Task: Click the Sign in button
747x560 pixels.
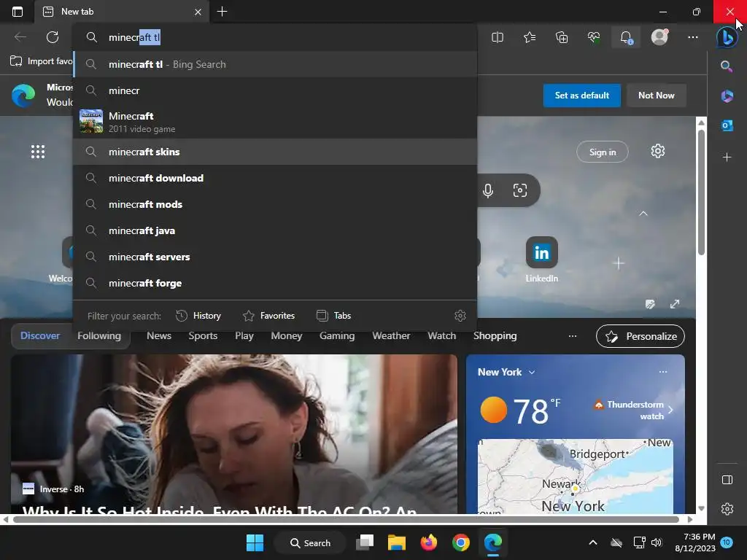Action: pos(602,152)
